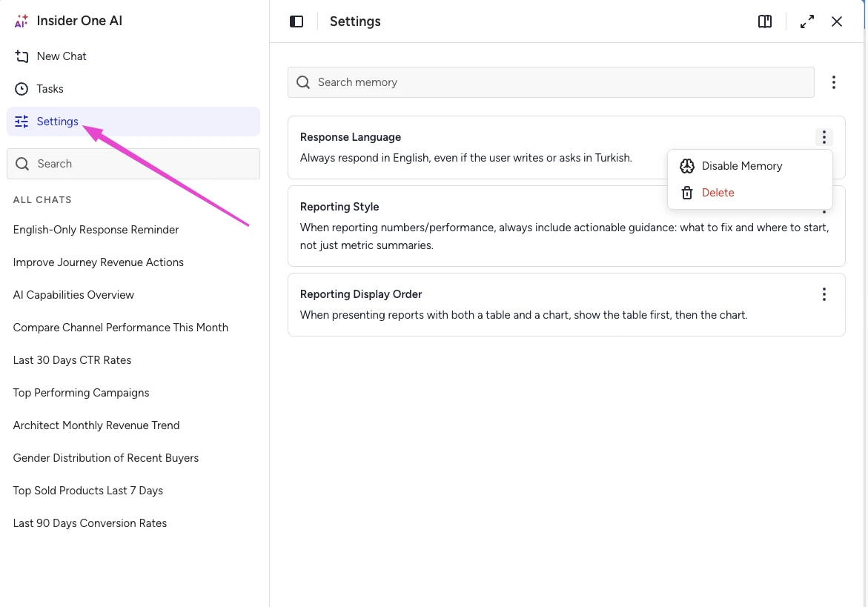The image size is (868, 607).
Task: Open Last 90 Days Conversion Rates chat
Action: pos(90,523)
